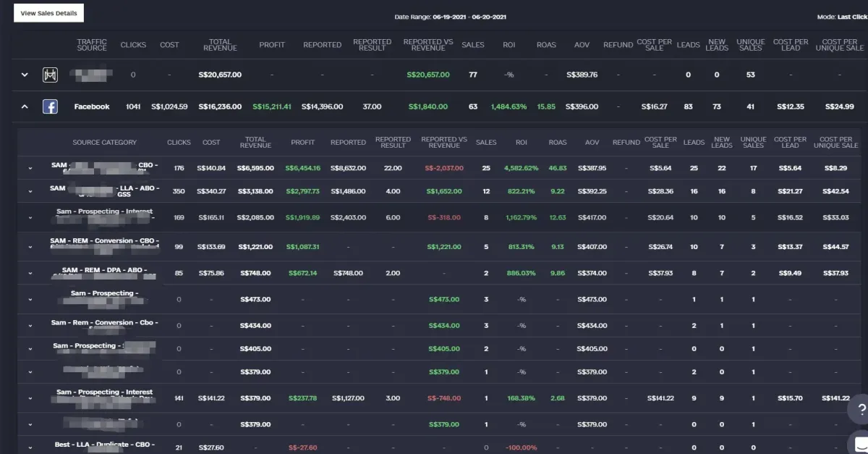Click the Mode: Last Click label

click(842, 16)
